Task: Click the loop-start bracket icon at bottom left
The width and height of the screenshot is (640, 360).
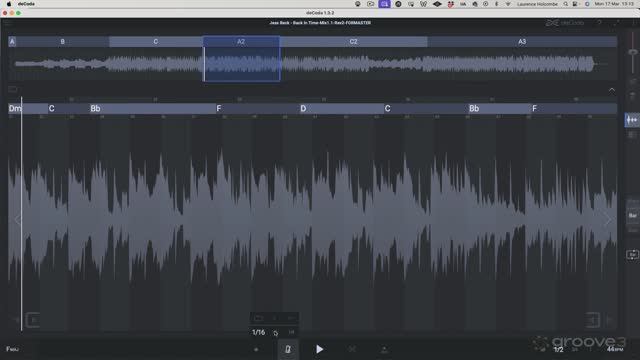Action: [33, 320]
